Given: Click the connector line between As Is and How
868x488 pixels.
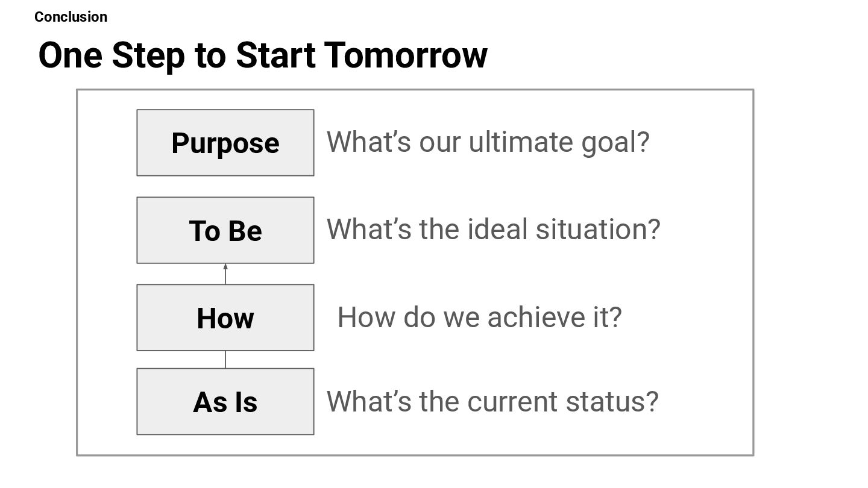Looking at the screenshot, I should click(225, 360).
